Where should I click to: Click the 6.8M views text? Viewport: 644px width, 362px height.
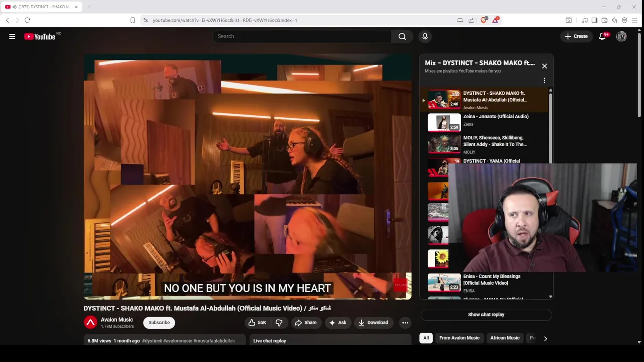coord(99,341)
